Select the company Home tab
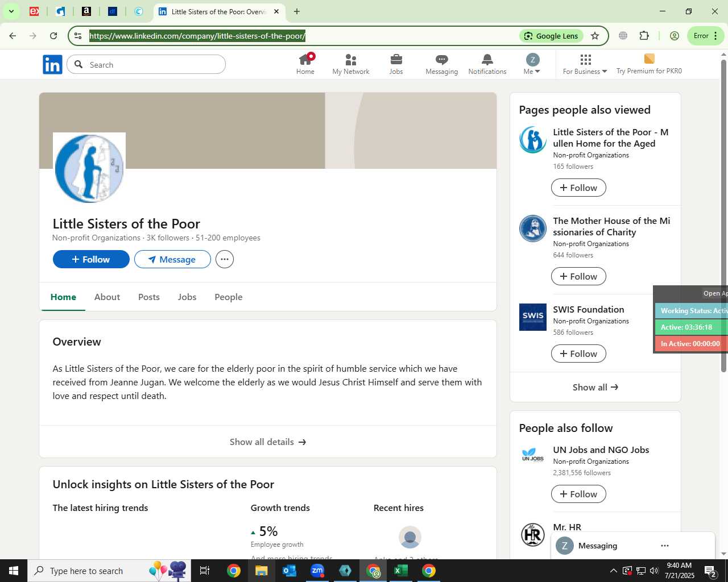728x582 pixels. [63, 297]
